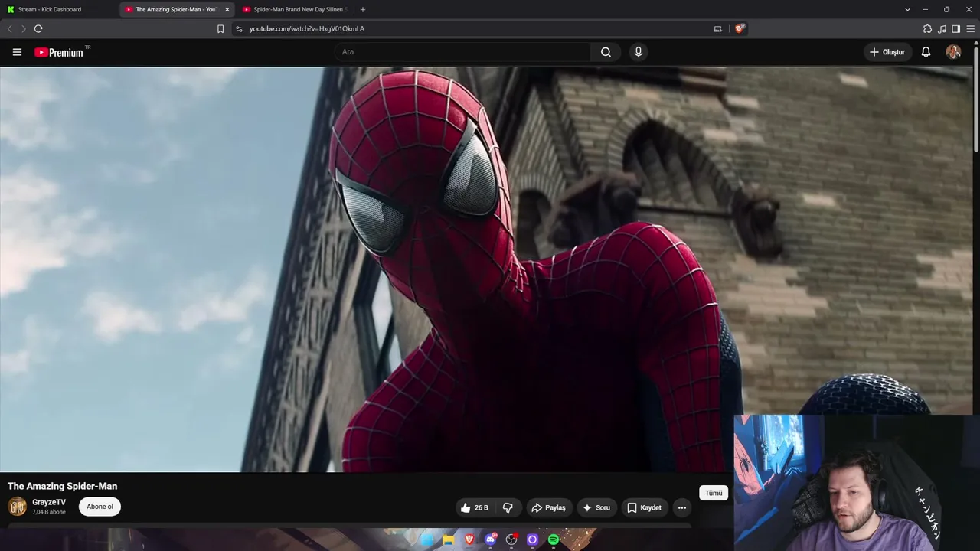
Task: Go back to previous page
Action: click(10, 29)
